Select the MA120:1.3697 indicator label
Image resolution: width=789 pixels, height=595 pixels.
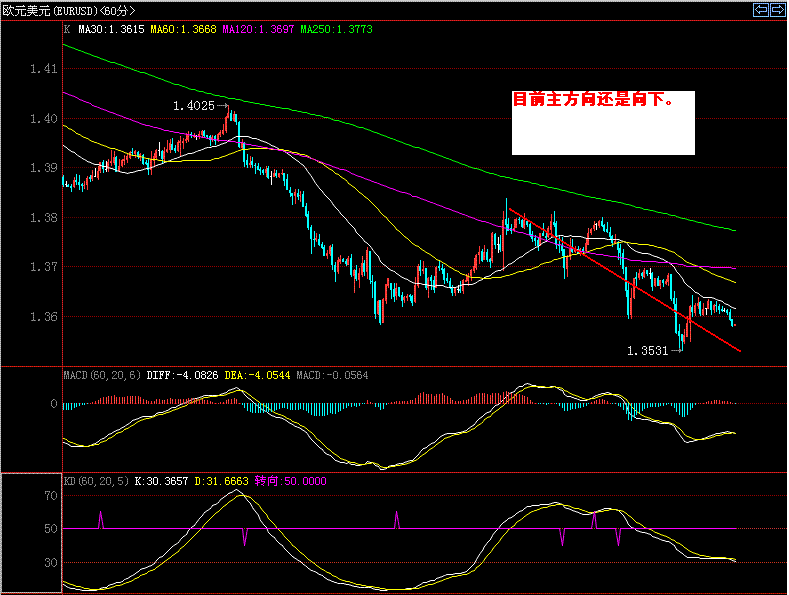tap(258, 29)
